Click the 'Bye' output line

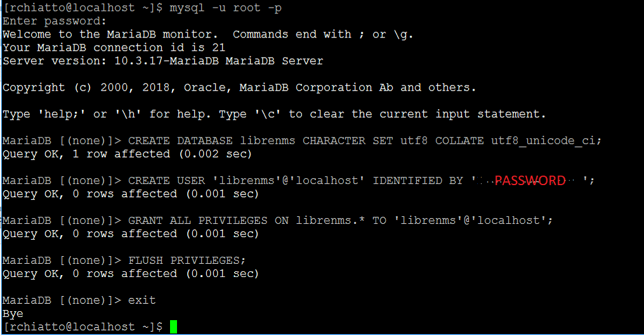point(13,314)
